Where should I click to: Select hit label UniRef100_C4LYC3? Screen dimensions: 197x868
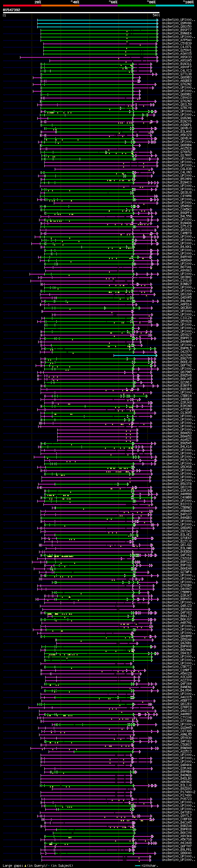[177, 71]
